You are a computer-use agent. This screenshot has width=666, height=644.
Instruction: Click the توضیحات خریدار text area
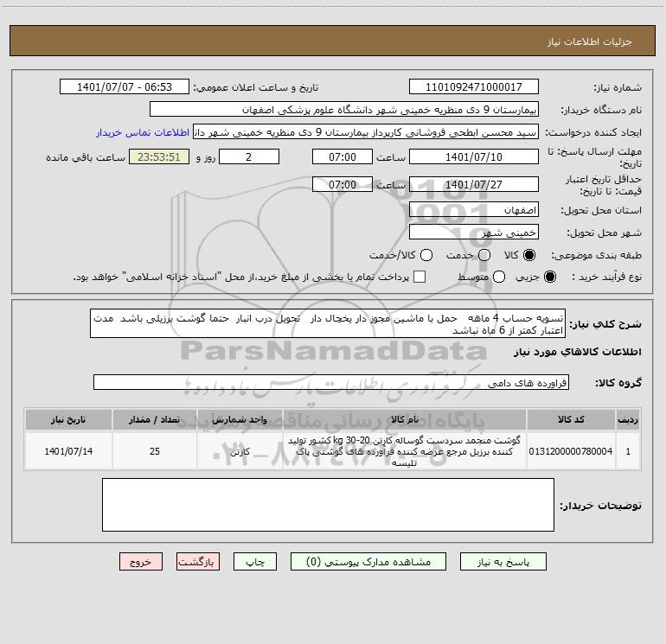pos(328,505)
